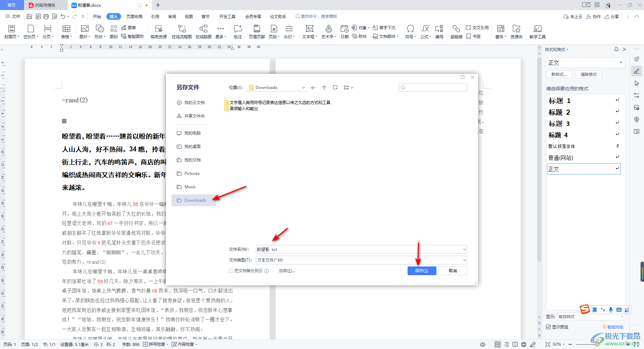The height and width of the screenshot is (349, 644).
Task: Insert a chart (图表)
Action: click(x=128, y=28)
